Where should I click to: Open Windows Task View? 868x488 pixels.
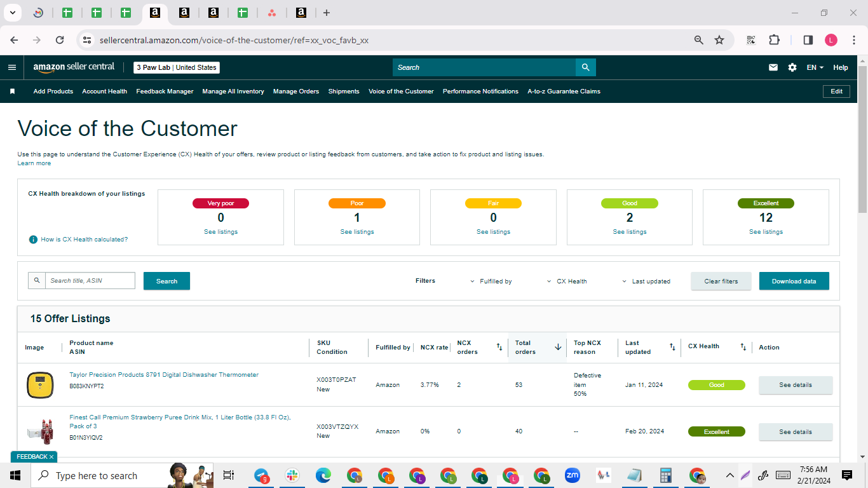coord(229,475)
